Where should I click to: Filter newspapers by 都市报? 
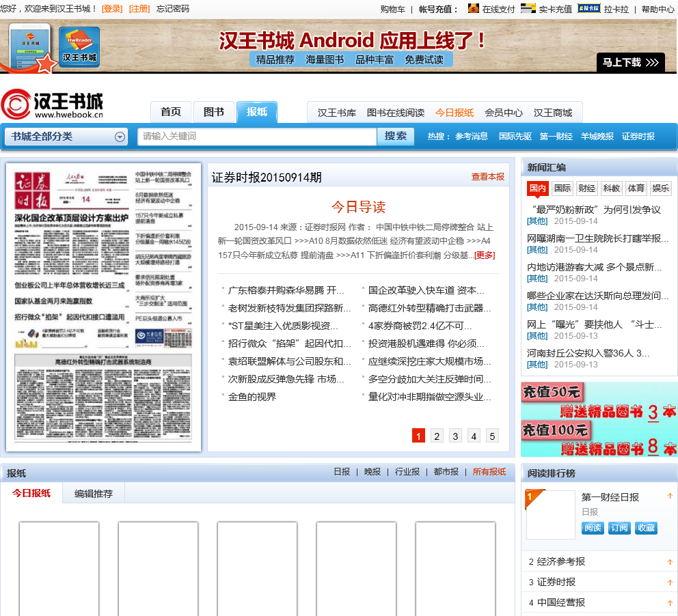point(446,472)
